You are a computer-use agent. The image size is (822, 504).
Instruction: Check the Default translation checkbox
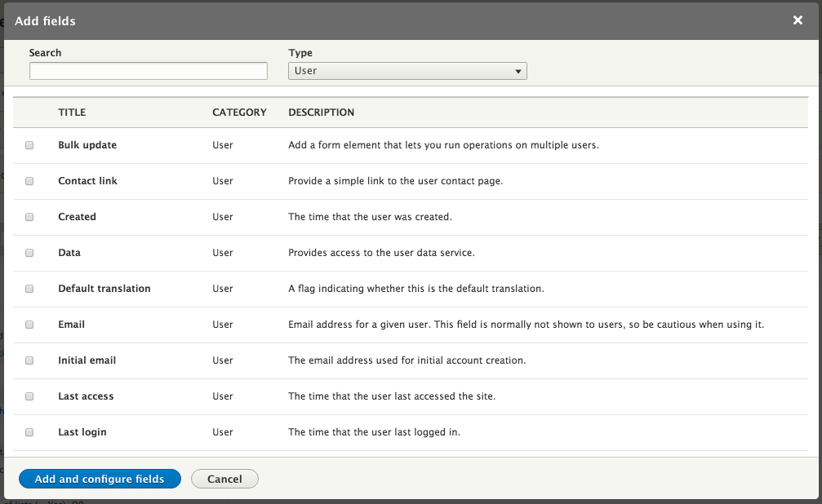click(x=29, y=289)
